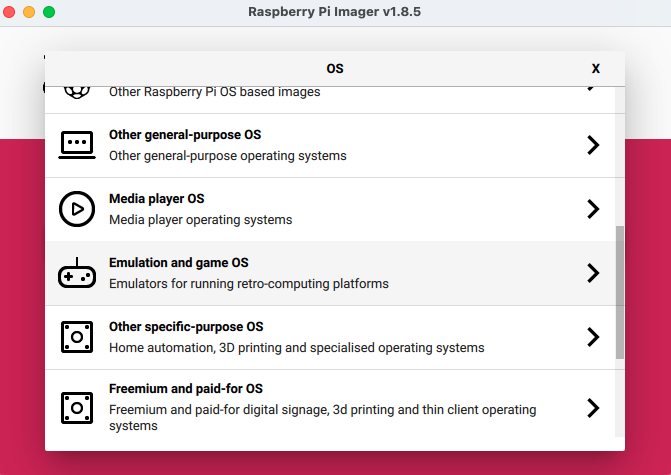The image size is (671, 475).
Task: Choose the Emulation and game OS title
Action: 178,263
